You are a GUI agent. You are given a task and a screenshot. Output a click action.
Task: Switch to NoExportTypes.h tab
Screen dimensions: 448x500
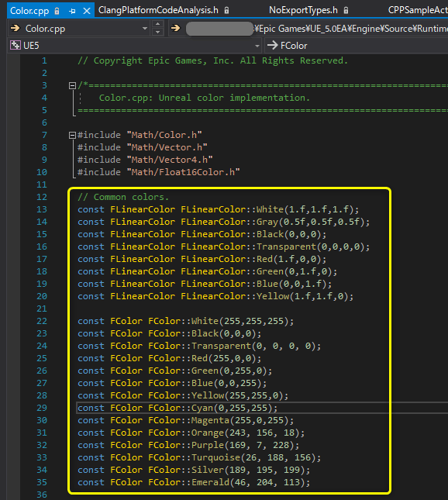(x=303, y=10)
